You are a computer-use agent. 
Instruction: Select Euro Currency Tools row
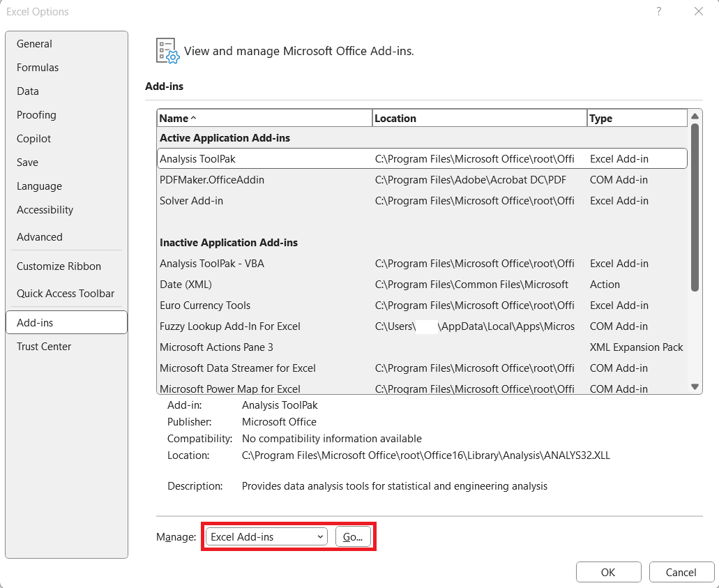pos(422,306)
